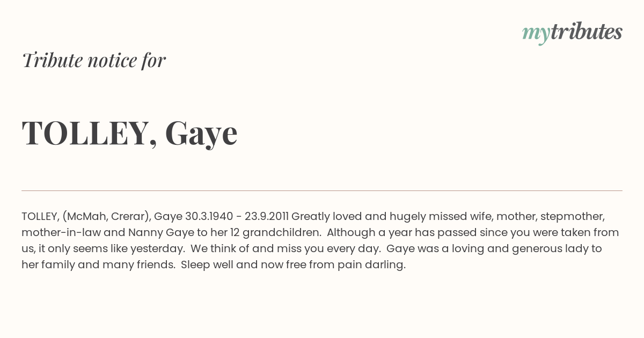Click '(McMah, Crerar)' in the notice text

106,217
